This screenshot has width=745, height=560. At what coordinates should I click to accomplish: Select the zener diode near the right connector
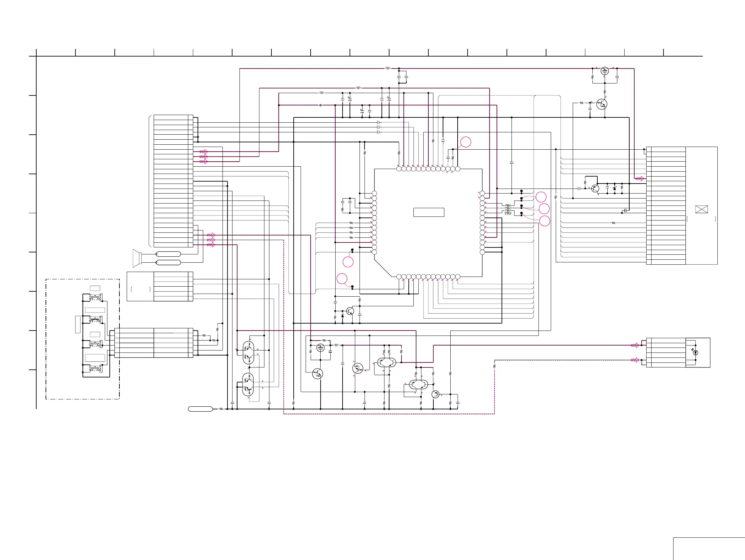[614, 188]
